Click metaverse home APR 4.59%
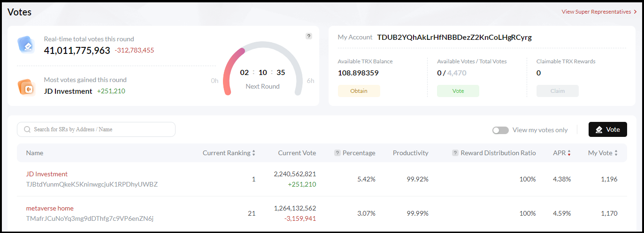 coord(562,213)
